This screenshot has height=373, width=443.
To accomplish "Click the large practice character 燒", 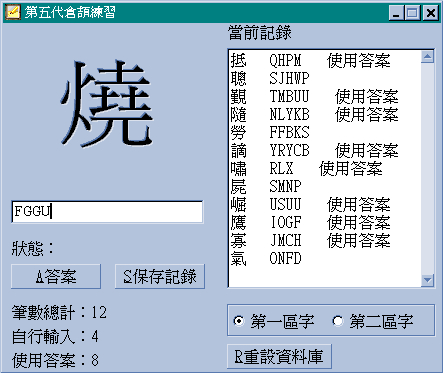I will click(107, 103).
